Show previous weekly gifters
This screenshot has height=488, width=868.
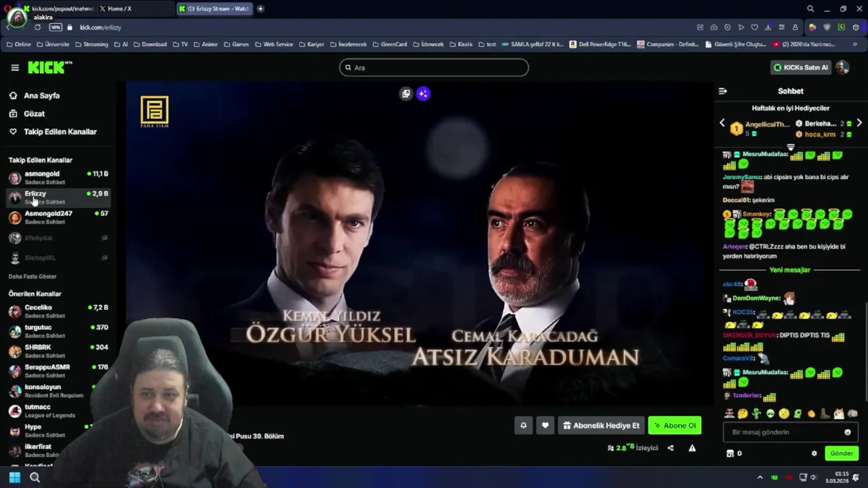[722, 123]
